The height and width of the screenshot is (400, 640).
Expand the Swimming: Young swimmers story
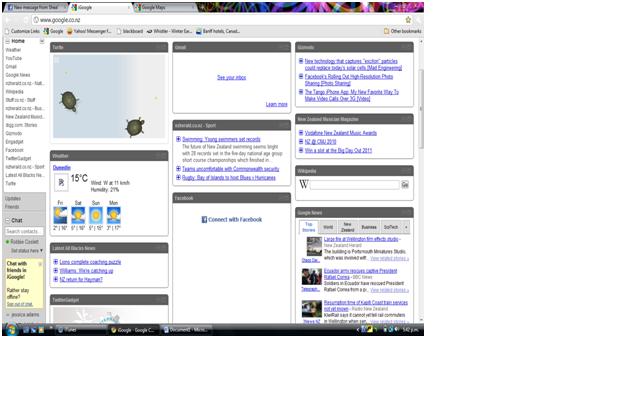click(x=178, y=139)
